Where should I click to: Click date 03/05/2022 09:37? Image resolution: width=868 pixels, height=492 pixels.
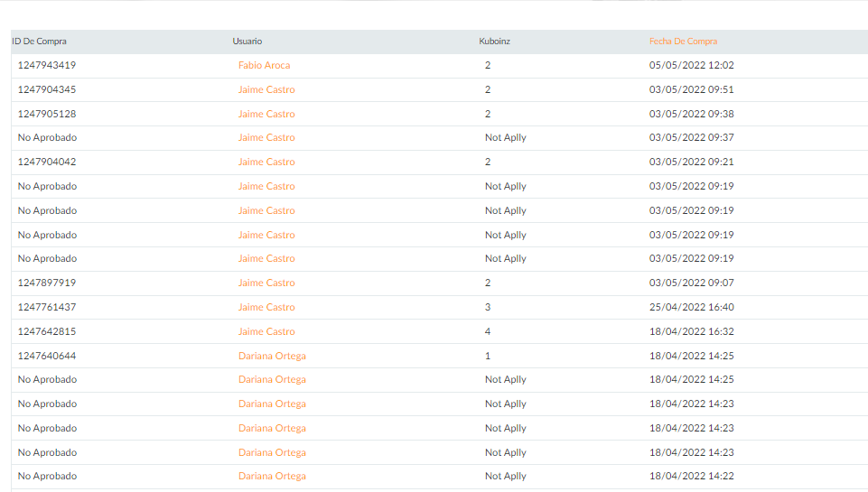tap(691, 138)
